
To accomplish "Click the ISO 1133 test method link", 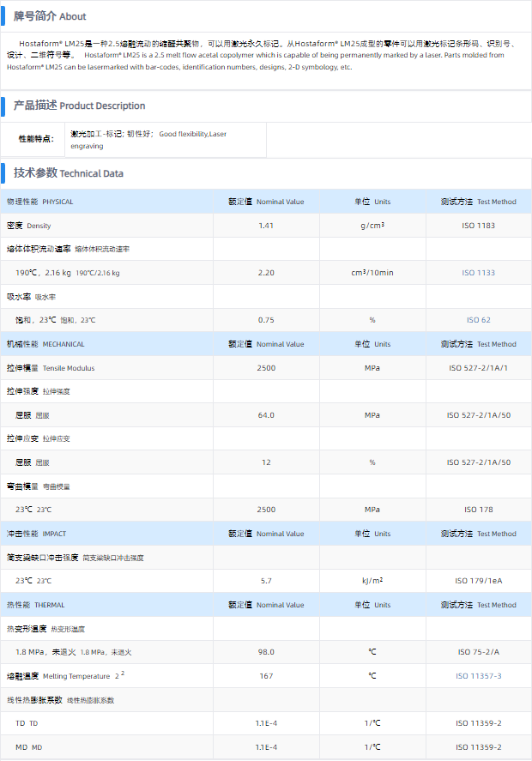I will click(478, 273).
